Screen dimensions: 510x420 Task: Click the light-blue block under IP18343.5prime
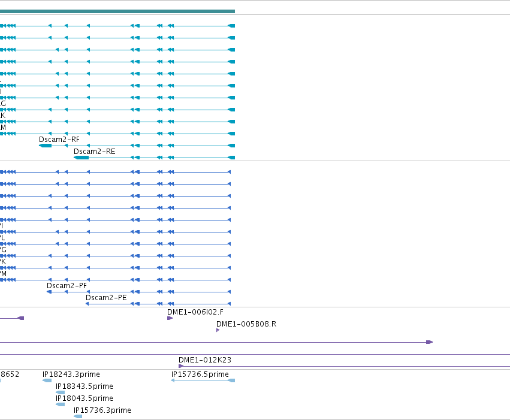pos(60,392)
